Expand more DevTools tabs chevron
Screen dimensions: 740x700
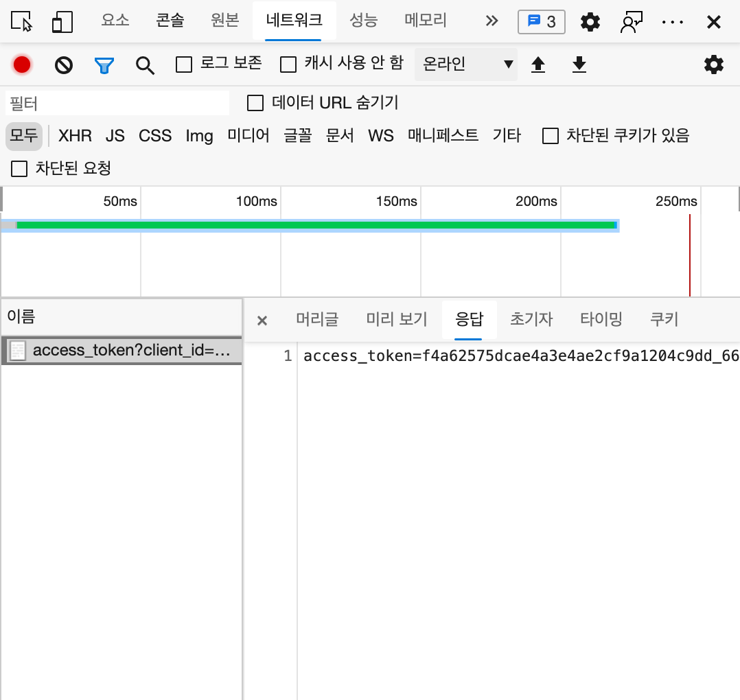(x=492, y=21)
